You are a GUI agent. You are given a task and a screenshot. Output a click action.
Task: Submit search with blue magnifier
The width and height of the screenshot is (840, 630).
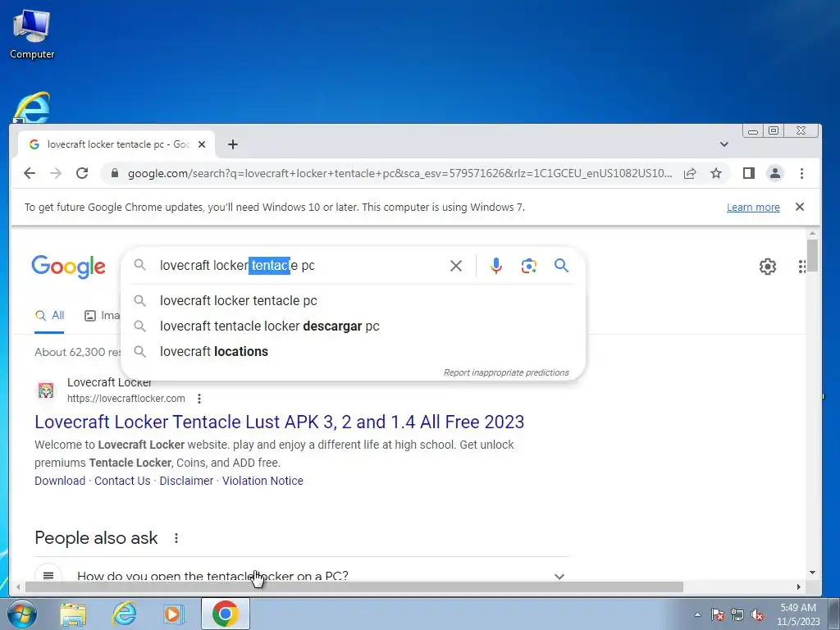(x=561, y=265)
